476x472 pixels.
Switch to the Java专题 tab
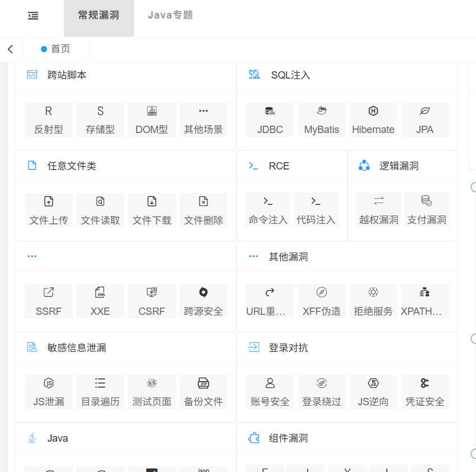click(x=170, y=15)
